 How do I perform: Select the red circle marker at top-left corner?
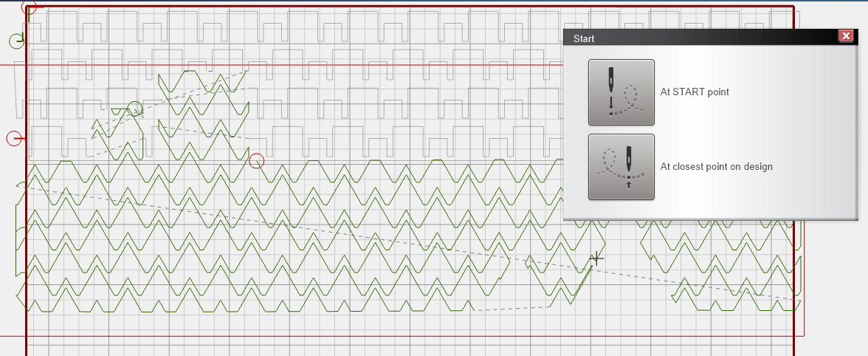pos(29,8)
